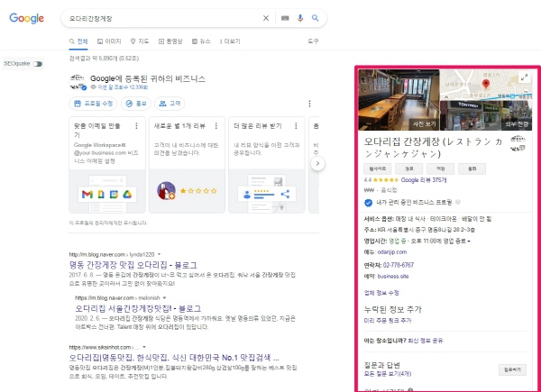Open the 더 많은 리뷰 받기 card
Image resolution: width=541 pixels, height=392 pixels.
click(x=267, y=165)
